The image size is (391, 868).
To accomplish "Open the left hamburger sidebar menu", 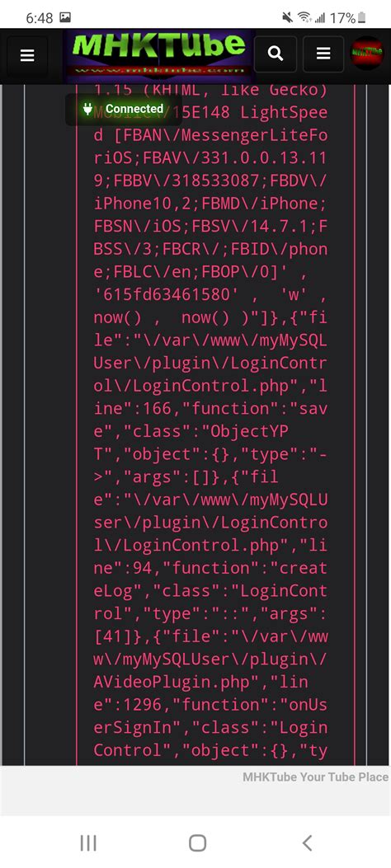I will coord(27,54).
